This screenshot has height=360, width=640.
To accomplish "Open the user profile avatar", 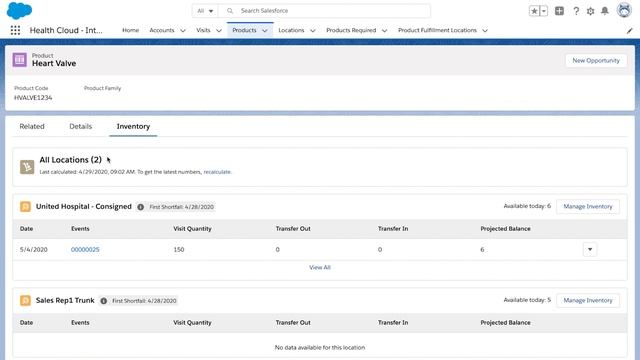I will (x=624, y=10).
